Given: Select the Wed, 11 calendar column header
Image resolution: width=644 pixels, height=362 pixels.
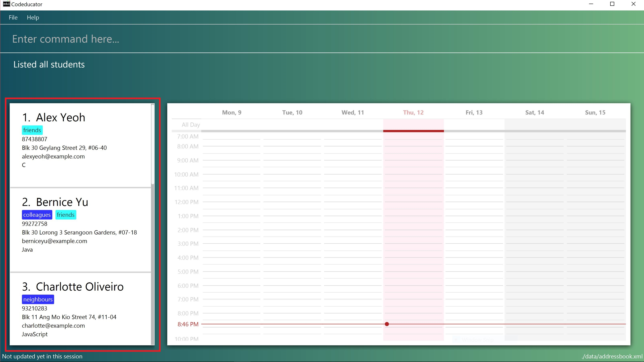Looking at the screenshot, I should 353,112.
